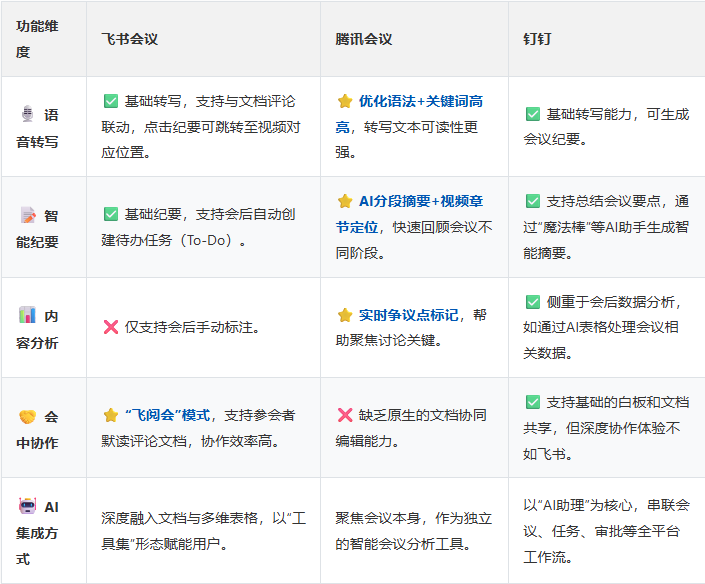Click green check icon before 侧重于会后数据分析
This screenshot has width=705, height=584.
coord(533,302)
